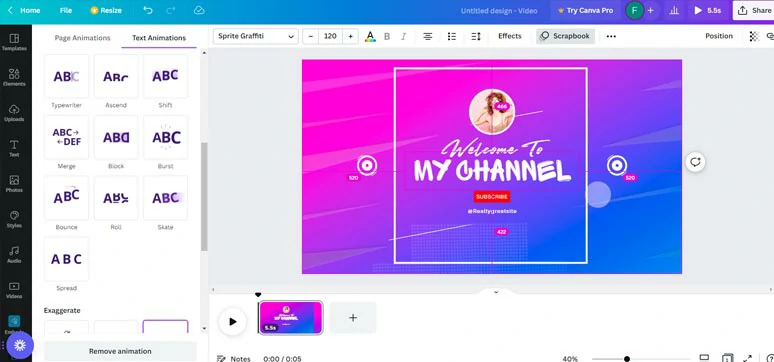Open the Templates sidebar panel

coord(14,42)
